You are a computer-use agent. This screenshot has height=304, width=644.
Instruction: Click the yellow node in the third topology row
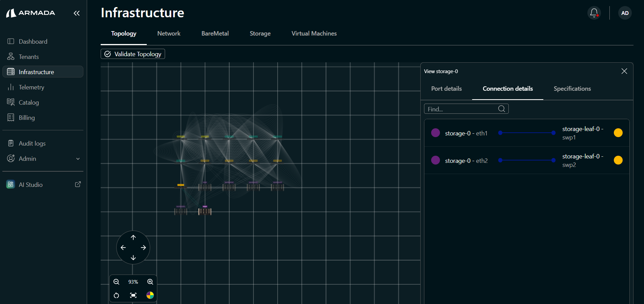[x=181, y=185]
